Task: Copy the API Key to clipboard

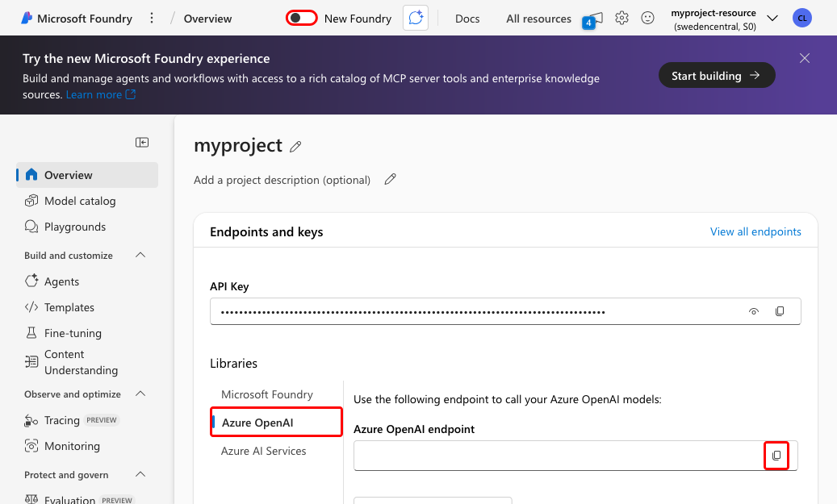Action: point(780,311)
